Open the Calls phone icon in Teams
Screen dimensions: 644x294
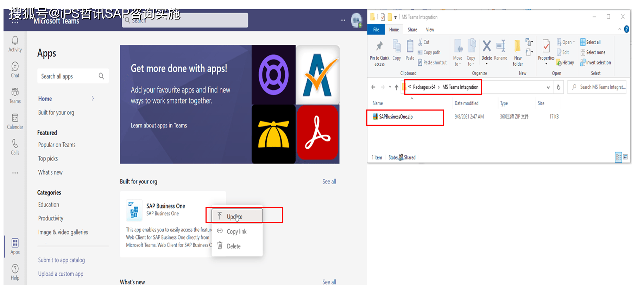click(15, 143)
